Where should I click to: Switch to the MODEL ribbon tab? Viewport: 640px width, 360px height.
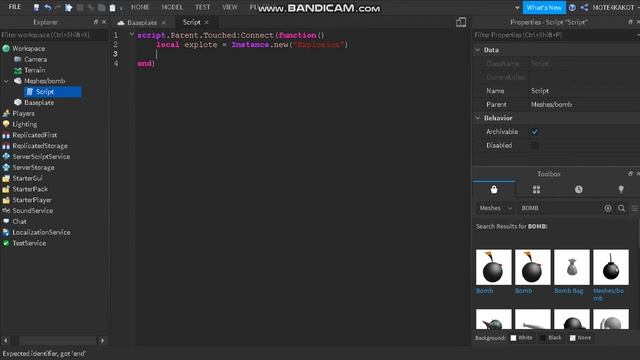172,7
